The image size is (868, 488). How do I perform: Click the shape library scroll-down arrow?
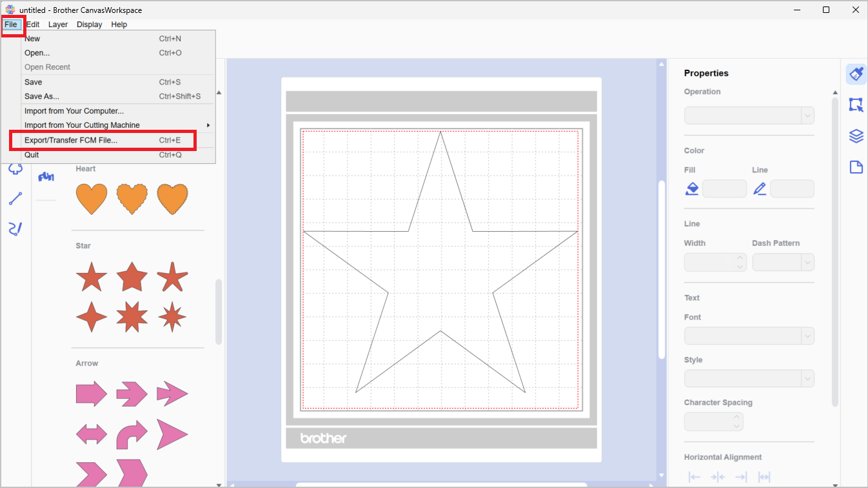click(x=219, y=484)
